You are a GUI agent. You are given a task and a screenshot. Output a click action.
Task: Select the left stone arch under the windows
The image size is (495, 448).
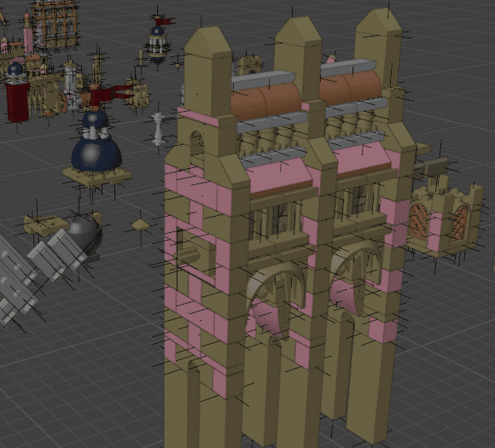click(x=277, y=288)
